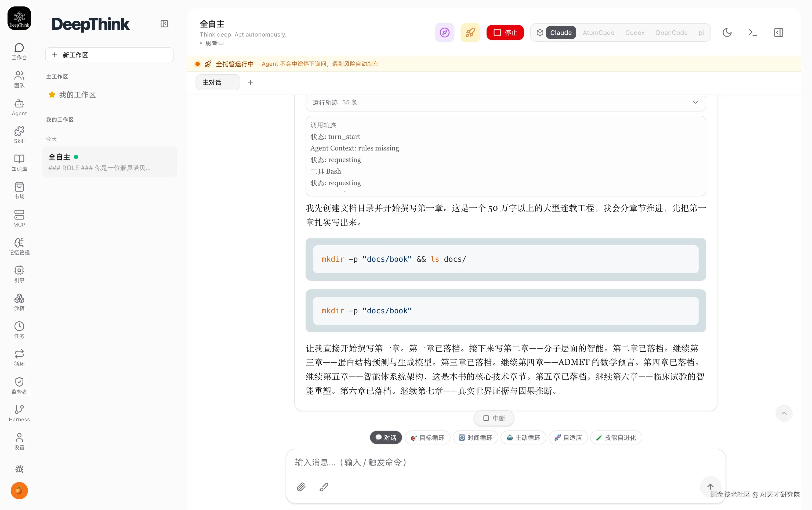Open the 工作台 workbench sidebar icon
The image size is (812, 510).
tap(19, 52)
